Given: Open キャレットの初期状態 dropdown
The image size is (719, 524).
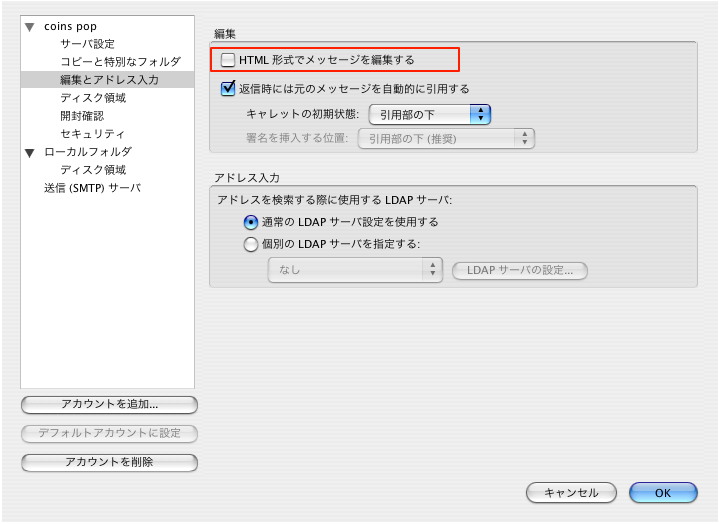Looking at the screenshot, I should 429,115.
